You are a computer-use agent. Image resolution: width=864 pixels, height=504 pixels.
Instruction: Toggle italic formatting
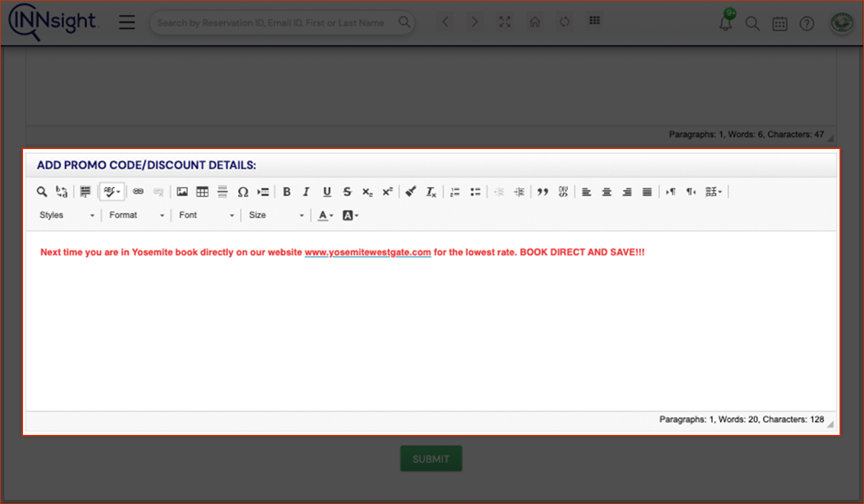(x=307, y=192)
